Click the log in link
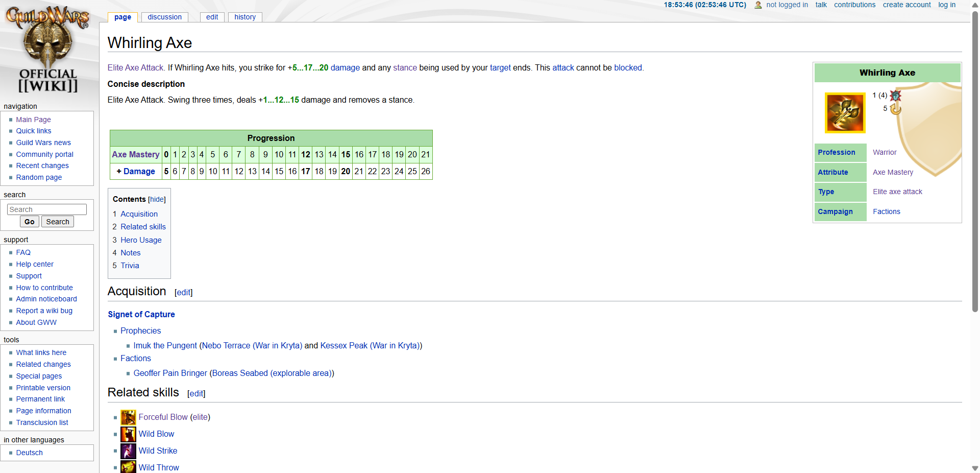Viewport: 980px width, 473px height. tap(947, 5)
